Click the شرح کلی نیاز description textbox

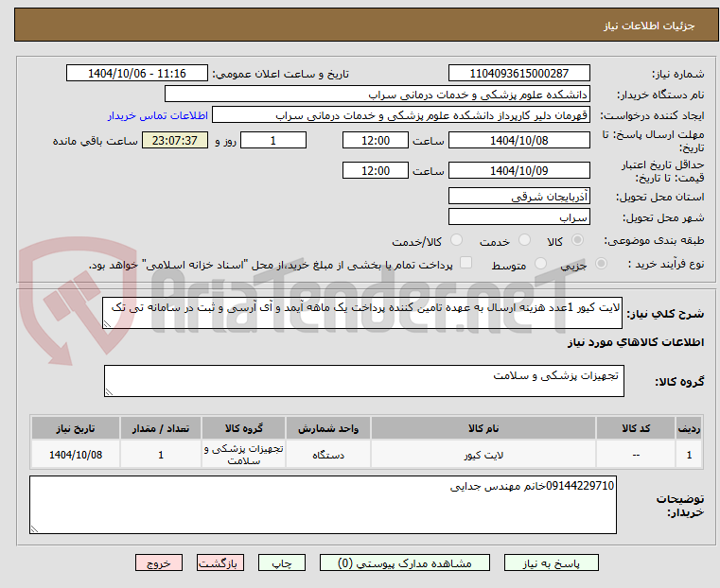tap(361, 313)
